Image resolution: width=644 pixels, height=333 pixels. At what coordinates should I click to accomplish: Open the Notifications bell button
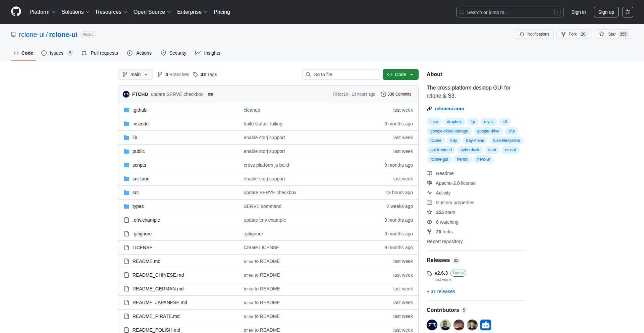pyautogui.click(x=534, y=34)
